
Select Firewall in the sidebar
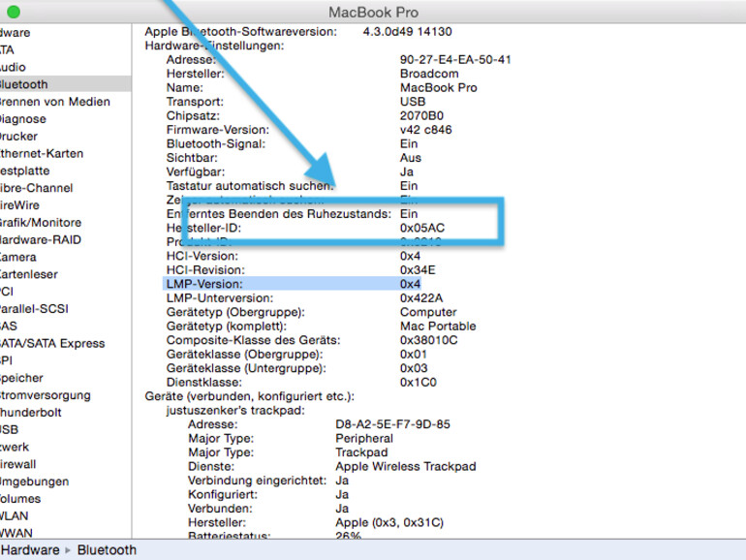click(x=18, y=464)
